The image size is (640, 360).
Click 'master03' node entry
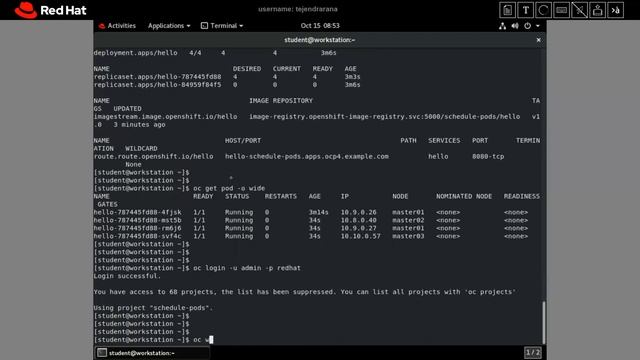tap(408, 236)
